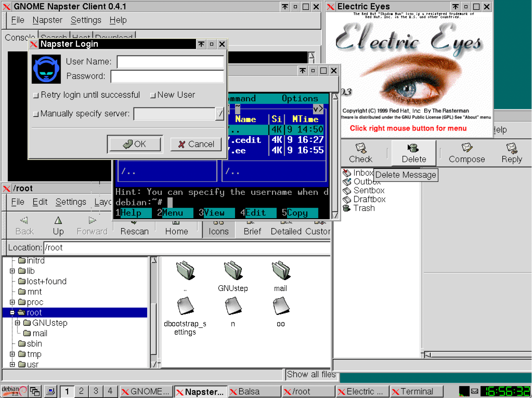Collapse the root folder in tree
This screenshot has width=532, height=398.
[x=12, y=312]
